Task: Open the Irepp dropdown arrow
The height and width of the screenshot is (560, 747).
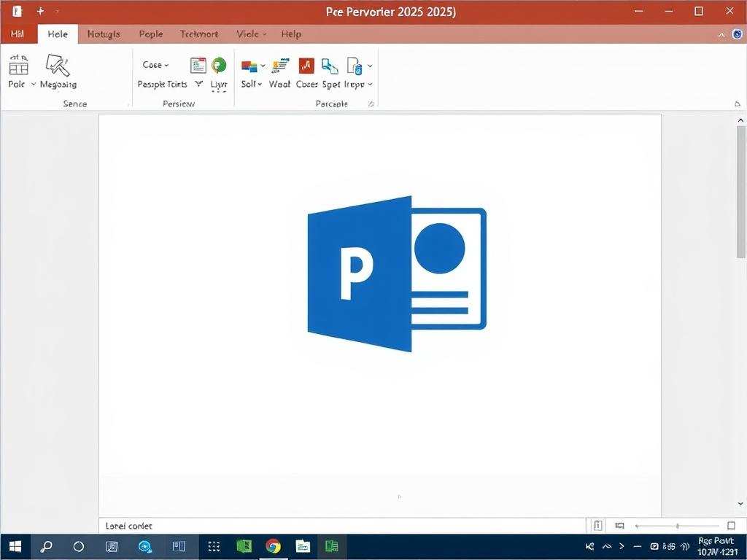Action: [x=370, y=85]
